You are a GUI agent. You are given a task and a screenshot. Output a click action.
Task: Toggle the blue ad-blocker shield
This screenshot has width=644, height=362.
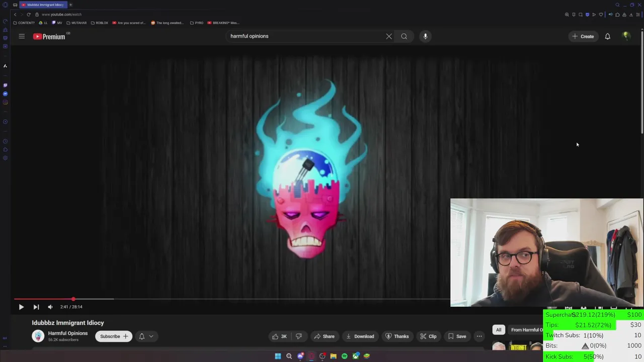(587, 15)
